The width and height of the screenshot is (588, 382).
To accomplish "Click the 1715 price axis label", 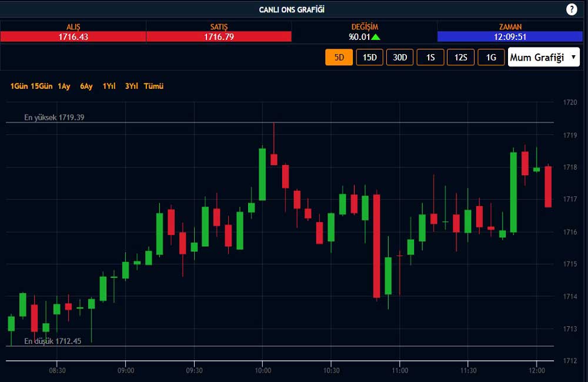I will [x=570, y=264].
